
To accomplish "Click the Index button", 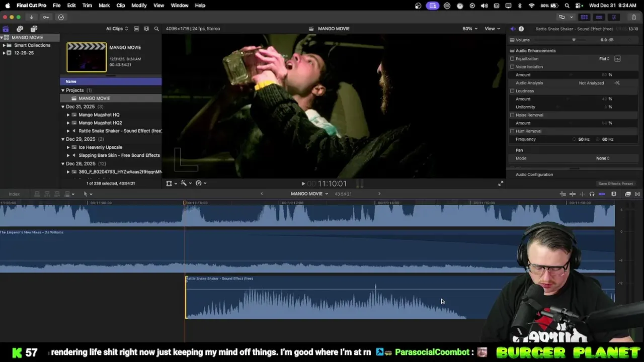I will pos(14,194).
